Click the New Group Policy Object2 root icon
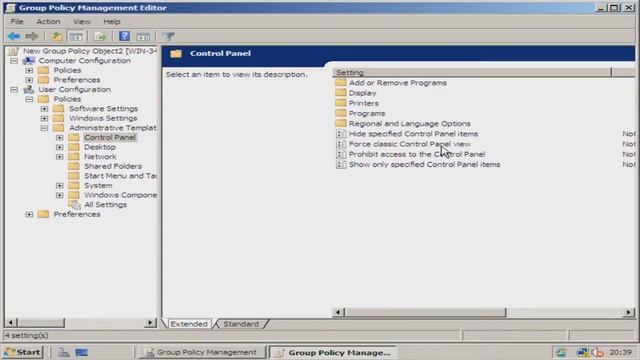640x360 pixels. (13, 51)
